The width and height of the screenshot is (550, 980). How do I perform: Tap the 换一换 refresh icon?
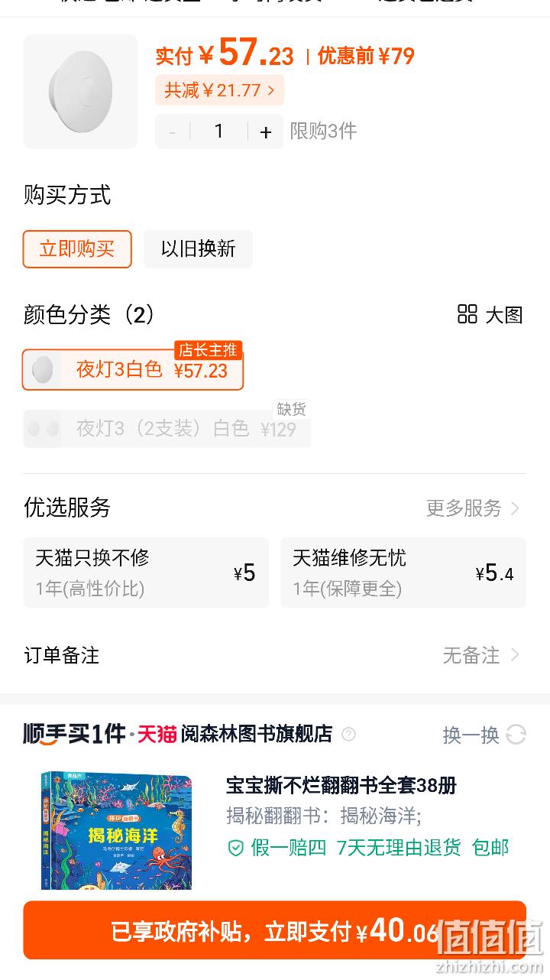516,735
